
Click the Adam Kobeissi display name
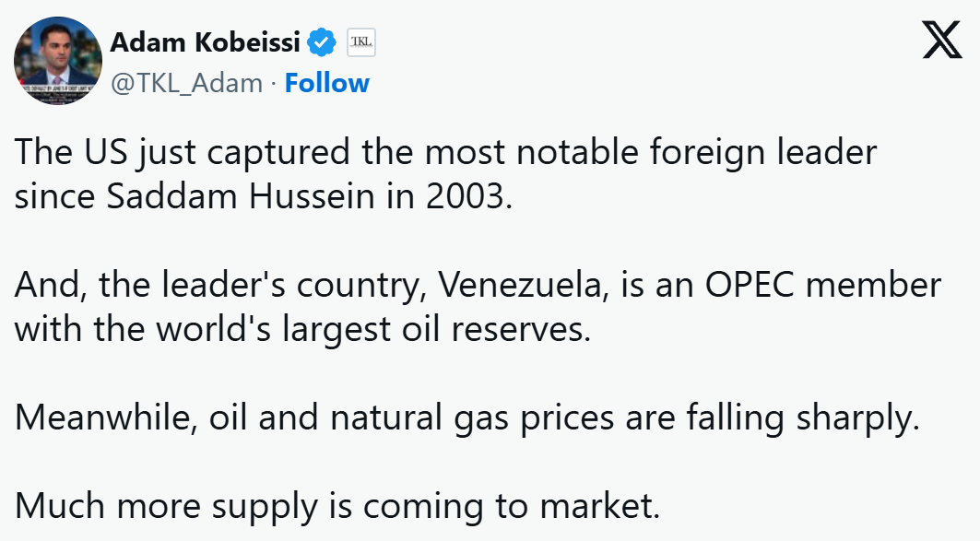(x=207, y=42)
